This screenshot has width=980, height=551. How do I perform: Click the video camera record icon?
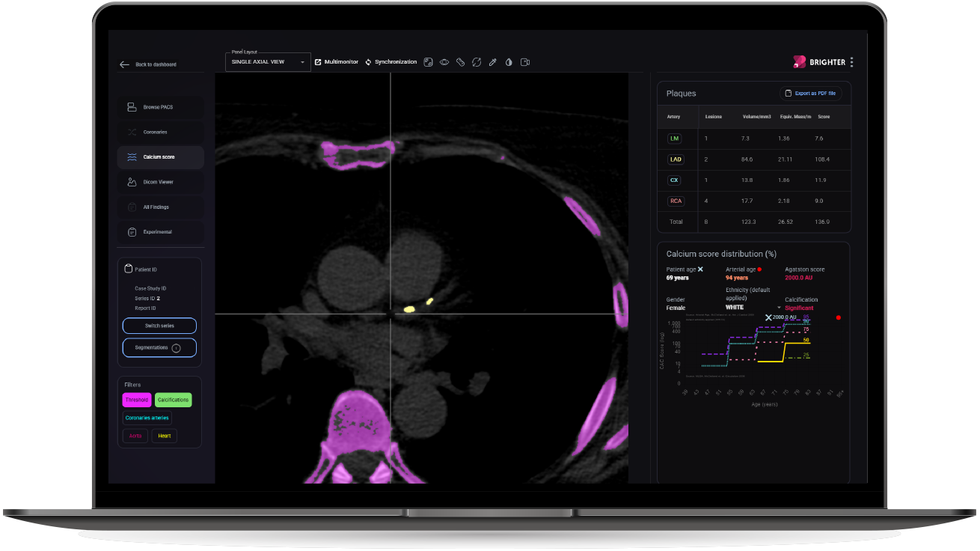coord(525,62)
